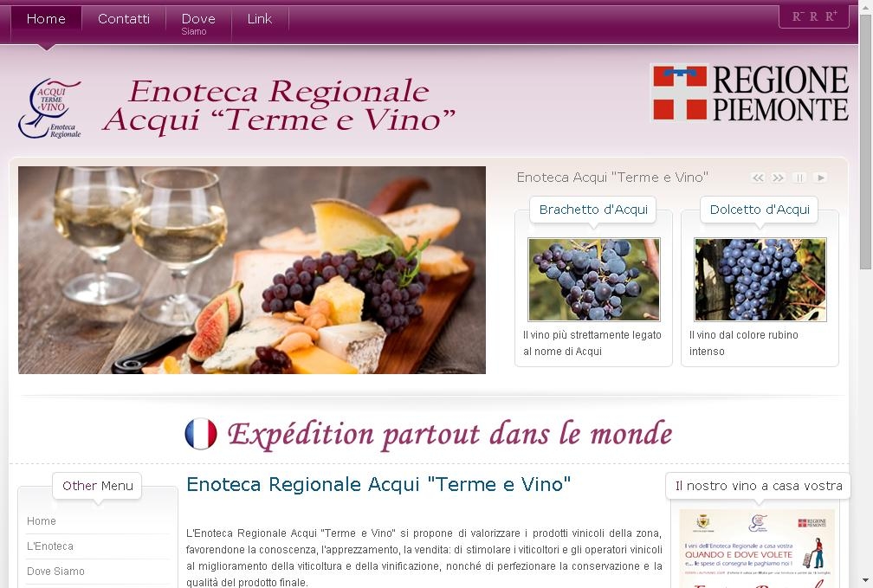Viewport: 873px width, 588px height.
Task: Open the Brachetto d'Acqui grape thumbnail
Action: pyautogui.click(x=593, y=280)
